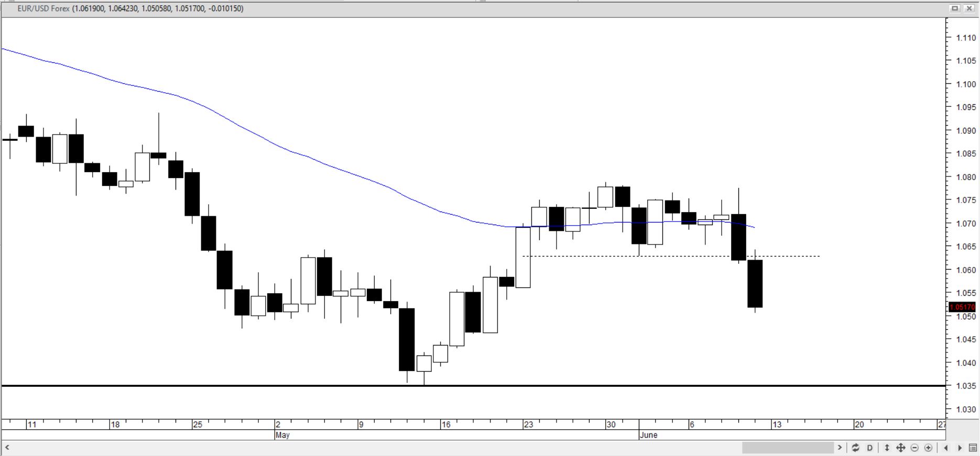Zoom in using the plus icon
The width and height of the screenshot is (980, 456).
tap(928, 448)
